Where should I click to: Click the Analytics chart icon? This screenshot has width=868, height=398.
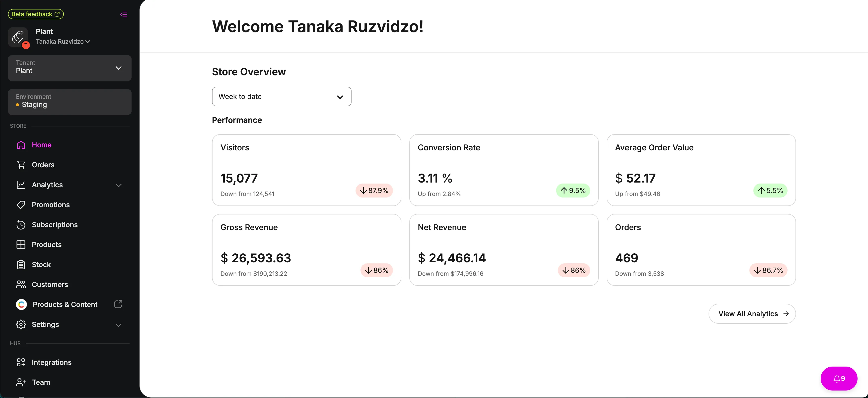[x=21, y=185]
